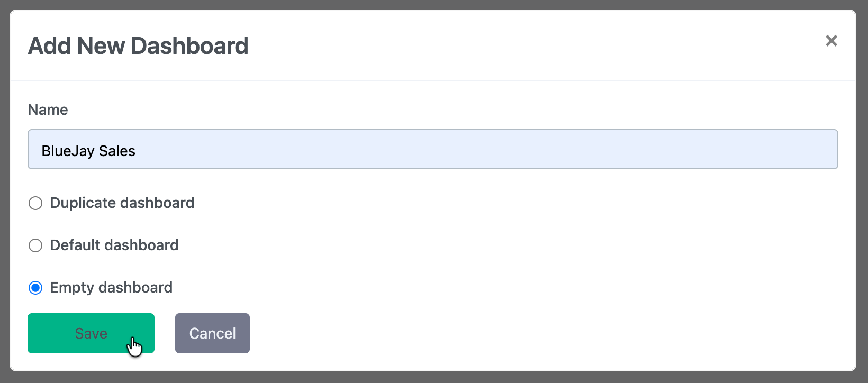
Task: Click the dark overlay below the dialog
Action: click(x=434, y=378)
